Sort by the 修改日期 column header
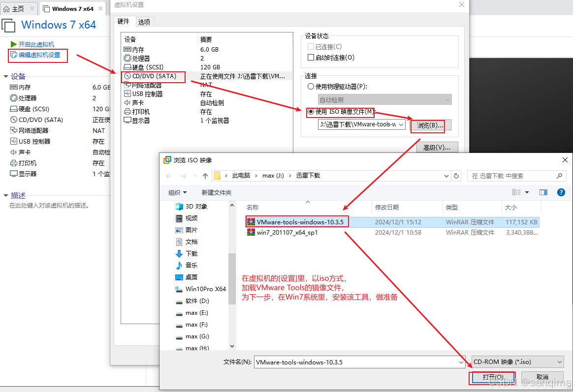This screenshot has width=573, height=392. [x=386, y=208]
